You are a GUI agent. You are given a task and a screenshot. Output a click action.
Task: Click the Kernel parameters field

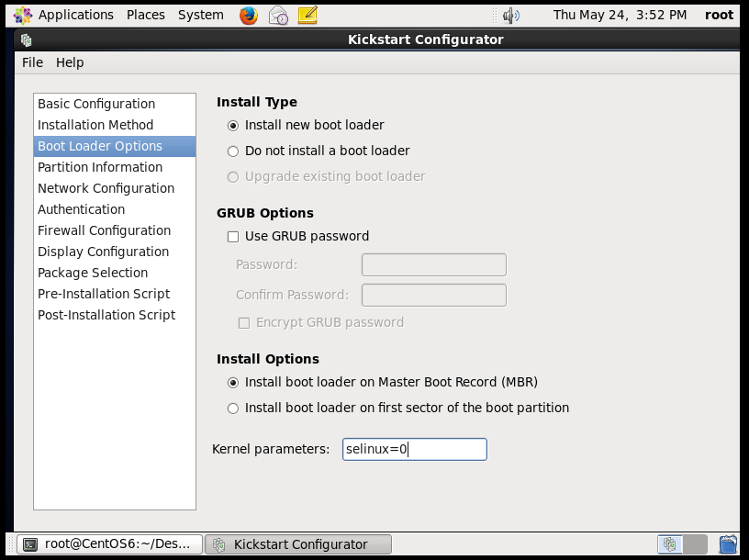tap(415, 449)
